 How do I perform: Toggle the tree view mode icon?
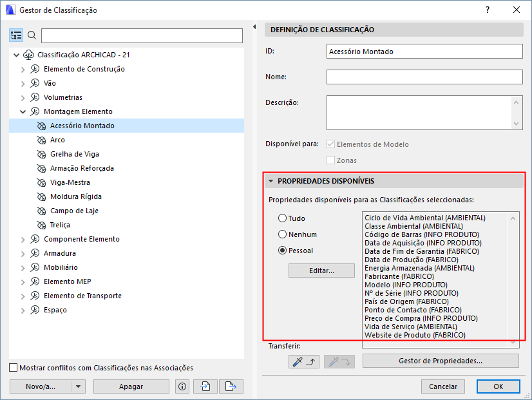pyautogui.click(x=16, y=35)
